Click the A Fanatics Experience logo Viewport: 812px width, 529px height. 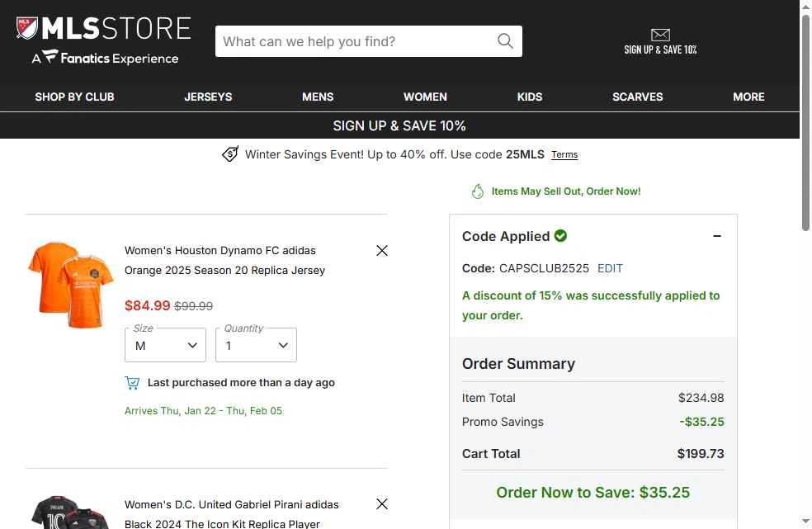pos(105,58)
